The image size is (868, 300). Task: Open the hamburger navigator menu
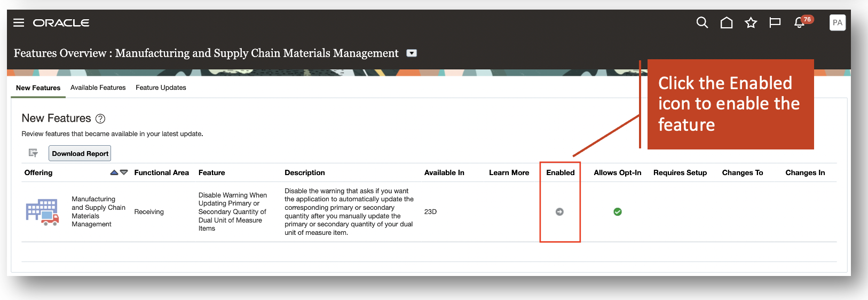[19, 22]
